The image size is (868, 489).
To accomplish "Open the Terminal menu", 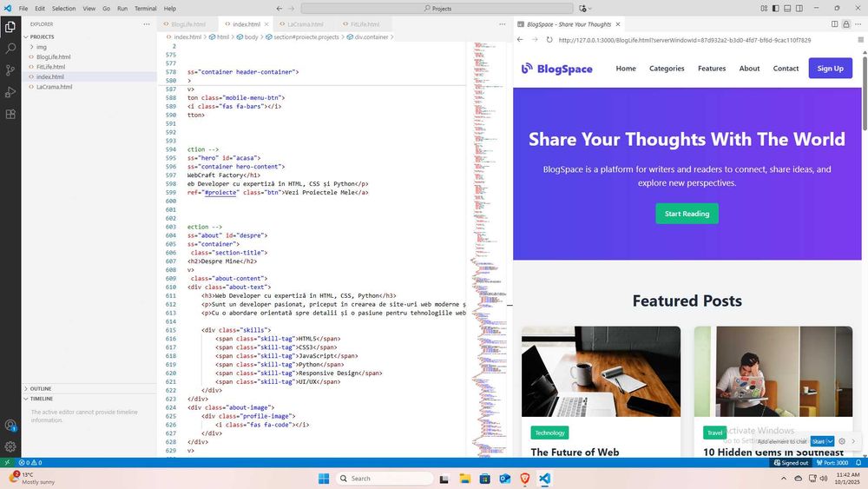I will pos(146,9).
